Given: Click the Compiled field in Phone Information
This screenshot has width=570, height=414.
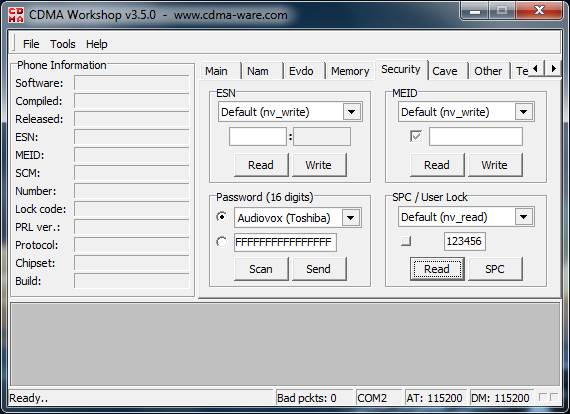Looking at the screenshot, I should tap(132, 101).
